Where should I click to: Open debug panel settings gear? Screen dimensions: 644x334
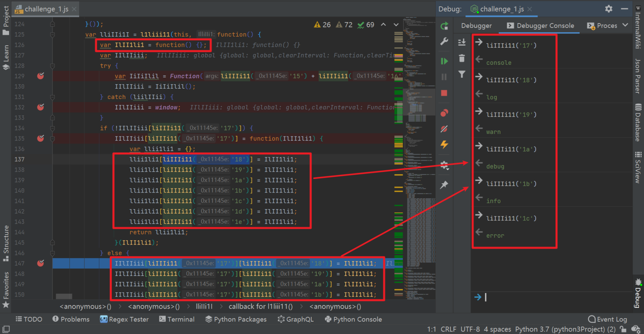click(x=609, y=9)
